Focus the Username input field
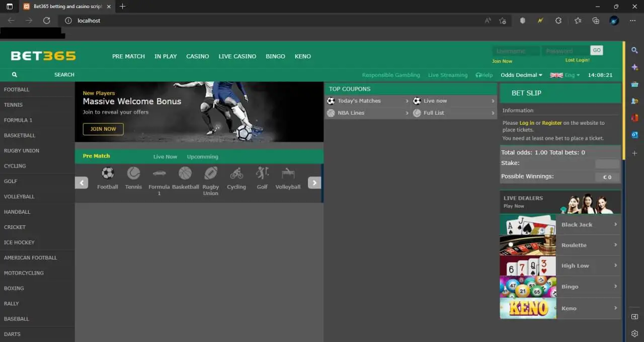Screen dimensions: 644x342 click(x=516, y=51)
